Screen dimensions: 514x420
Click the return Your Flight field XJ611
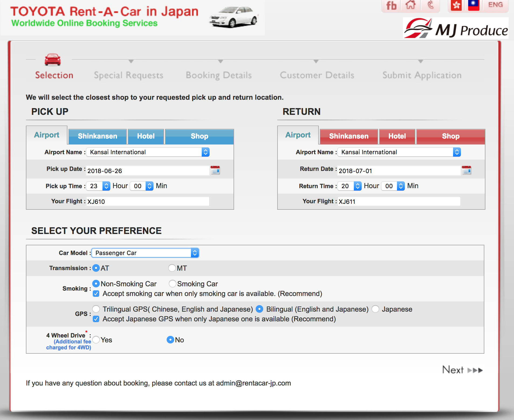[399, 201]
